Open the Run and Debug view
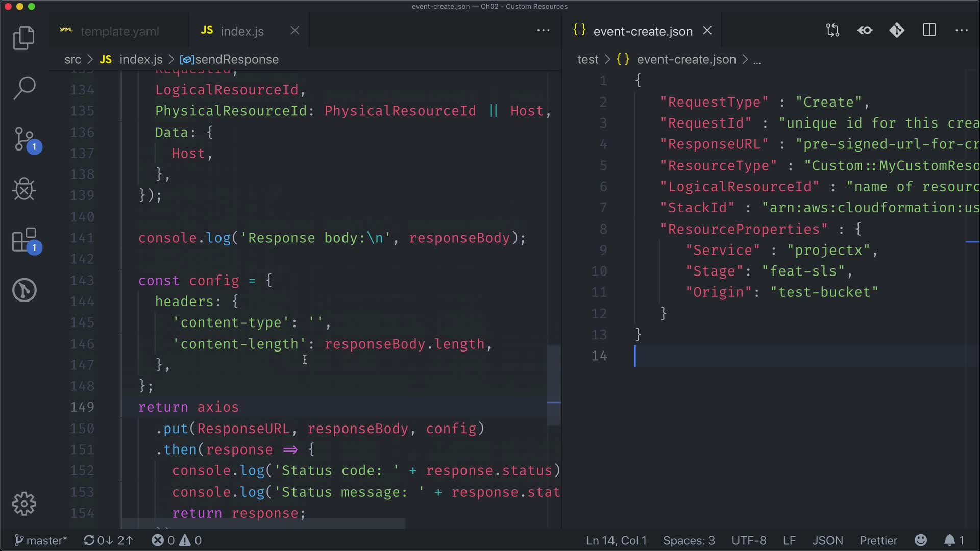The height and width of the screenshot is (551, 980). click(23, 189)
